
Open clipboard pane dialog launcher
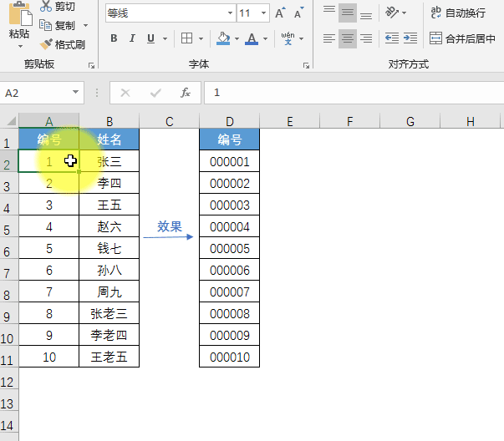coord(92,65)
